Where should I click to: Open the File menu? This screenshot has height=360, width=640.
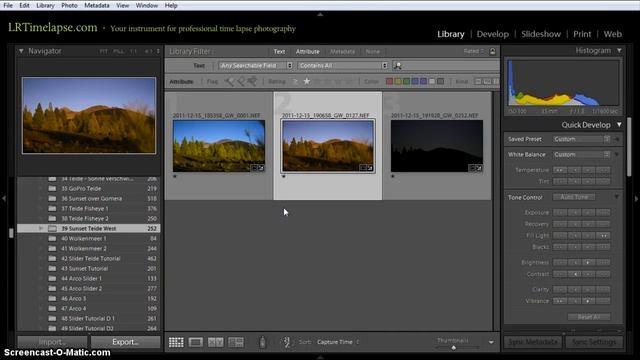[x=8, y=5]
